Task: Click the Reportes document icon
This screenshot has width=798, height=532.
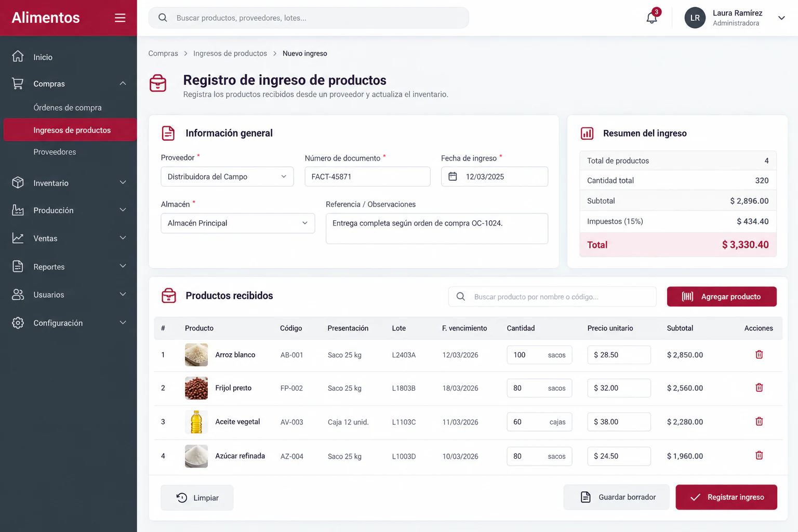Action: click(x=18, y=267)
